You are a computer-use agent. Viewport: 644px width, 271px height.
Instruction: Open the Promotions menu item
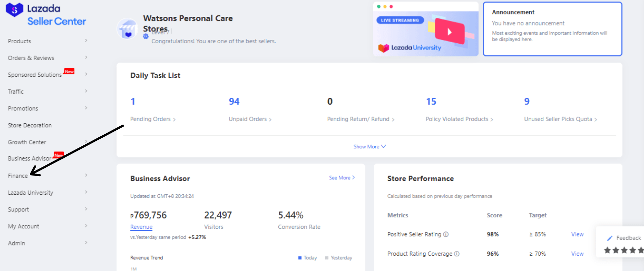point(23,109)
